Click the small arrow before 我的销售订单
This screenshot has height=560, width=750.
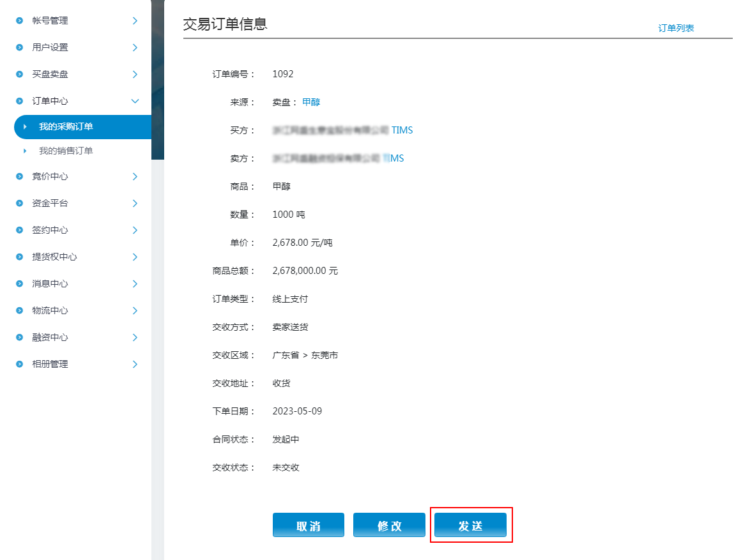click(25, 151)
